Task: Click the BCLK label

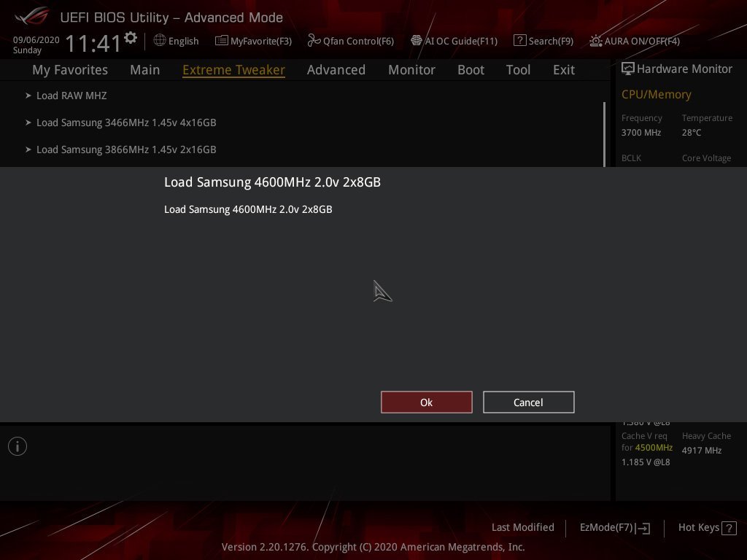Action: point(631,158)
